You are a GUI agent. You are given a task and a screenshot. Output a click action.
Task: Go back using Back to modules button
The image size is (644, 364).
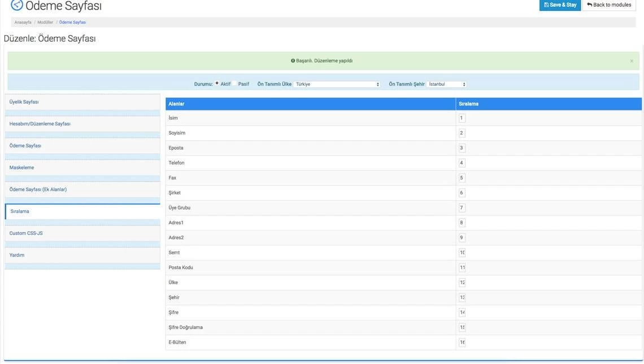point(609,5)
